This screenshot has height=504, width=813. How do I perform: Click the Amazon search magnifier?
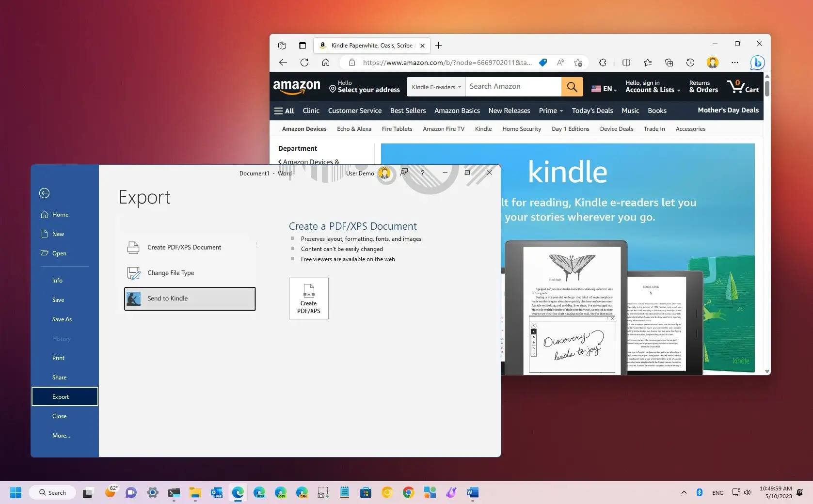click(x=572, y=86)
